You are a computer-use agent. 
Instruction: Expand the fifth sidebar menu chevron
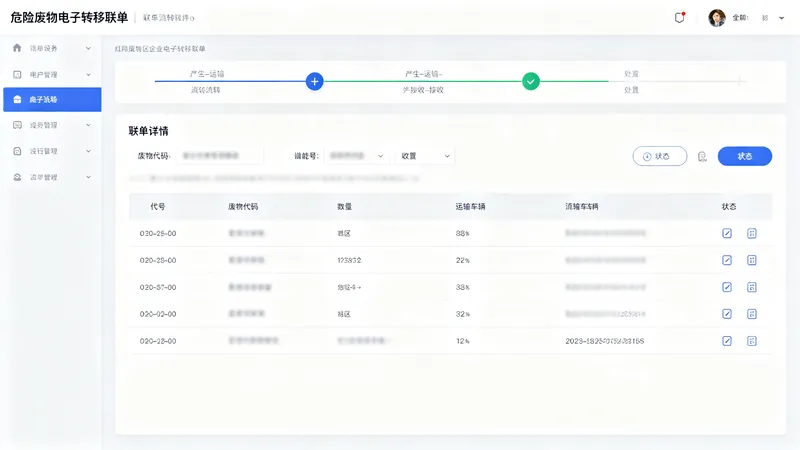(88, 151)
